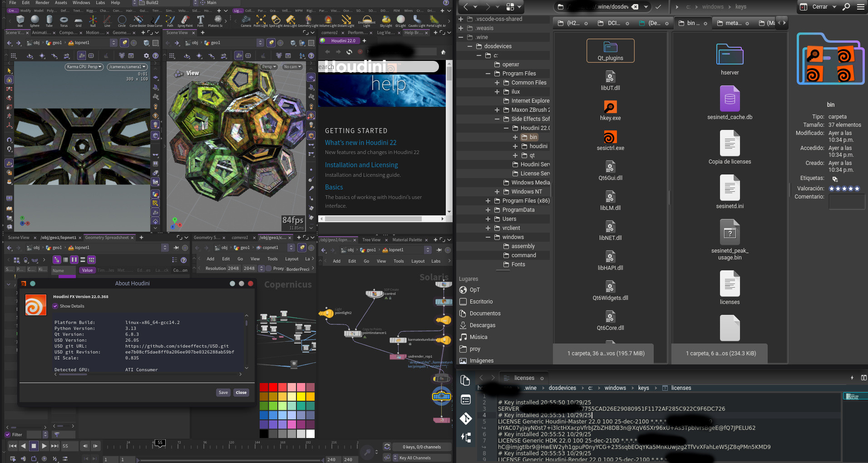Collapse the windows folder in tree
868x463 pixels.
pyautogui.click(x=488, y=237)
